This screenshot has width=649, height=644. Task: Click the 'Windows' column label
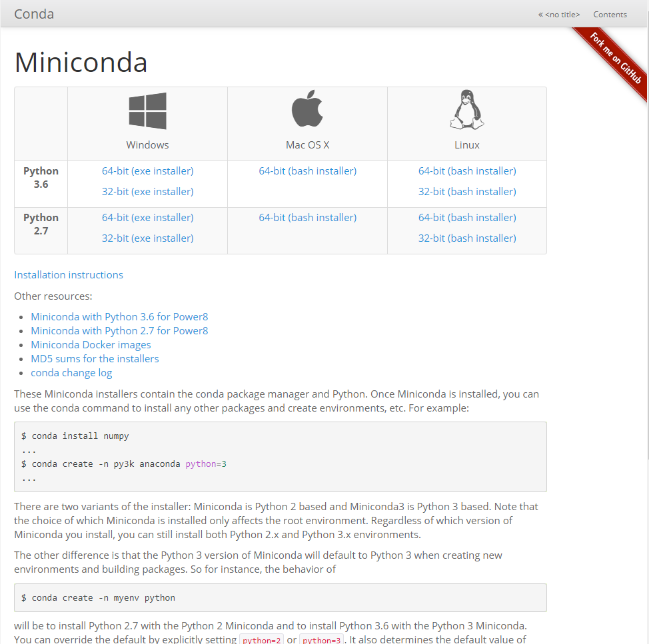click(147, 145)
